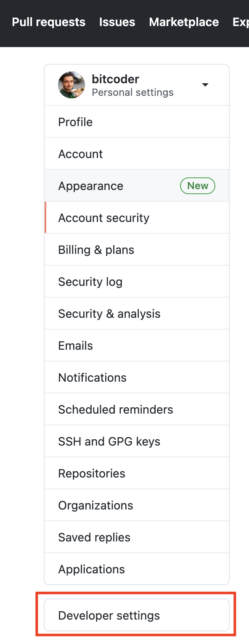Open the Security log entry
This screenshot has width=249, height=644.
[137, 282]
